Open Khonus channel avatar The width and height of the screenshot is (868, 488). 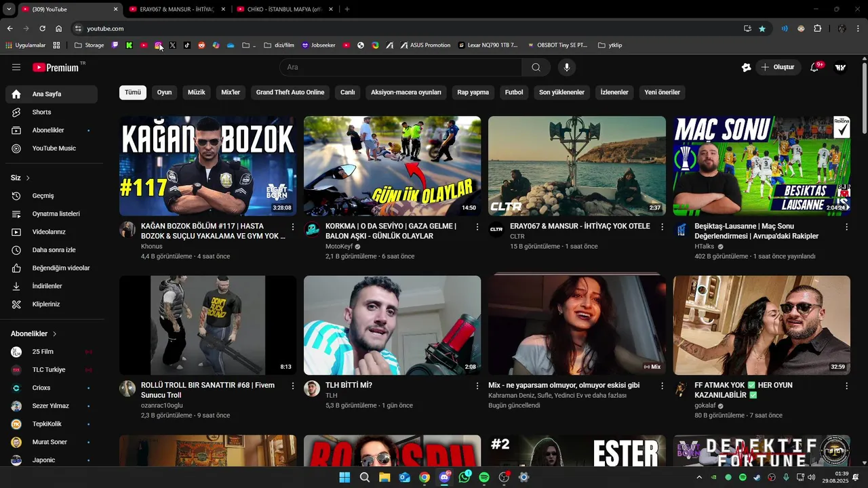coord(127,229)
